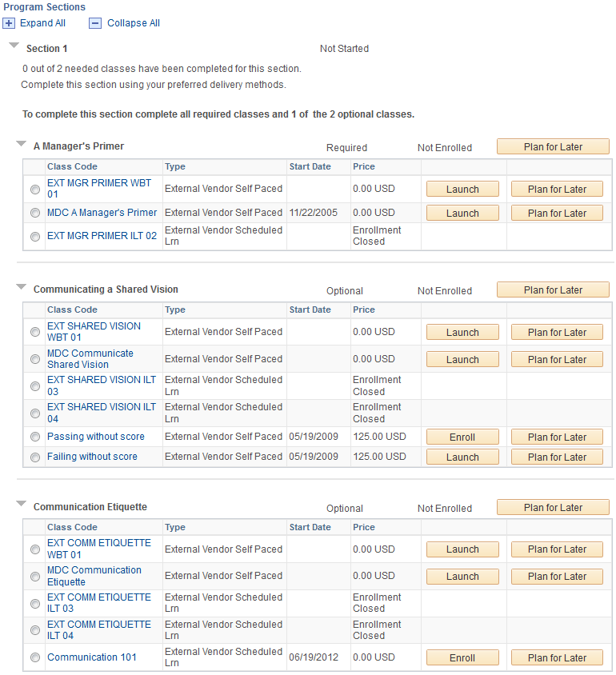Click the Expand All plus icon
Screen dimensions: 616x675
[x=9, y=23]
